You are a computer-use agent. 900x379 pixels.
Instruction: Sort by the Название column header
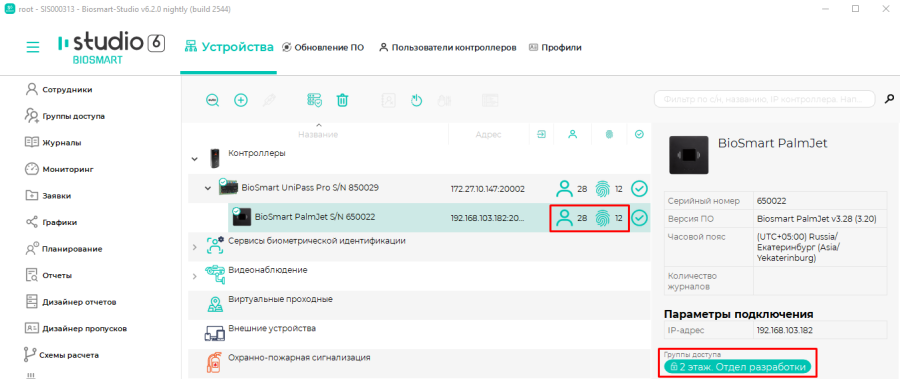tap(317, 134)
